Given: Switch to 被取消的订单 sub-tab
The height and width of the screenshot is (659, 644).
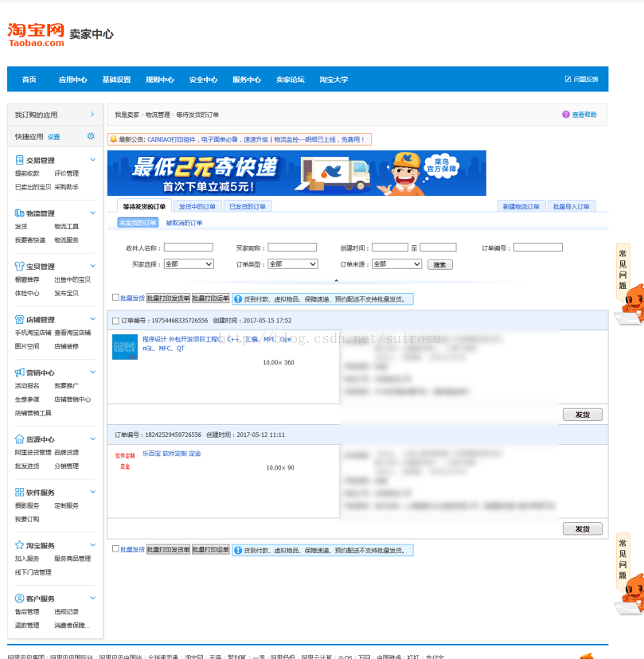Looking at the screenshot, I should [184, 223].
